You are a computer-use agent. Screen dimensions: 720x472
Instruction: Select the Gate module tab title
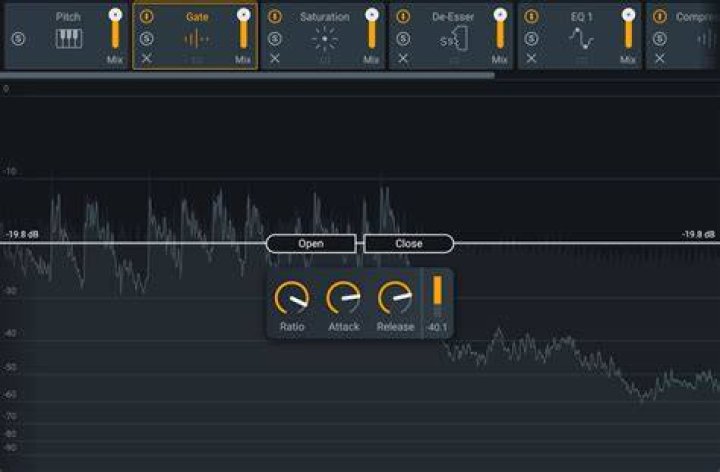pos(197,17)
